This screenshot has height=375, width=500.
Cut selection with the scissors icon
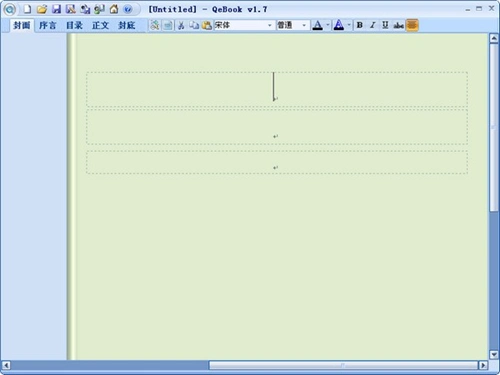[x=181, y=25]
